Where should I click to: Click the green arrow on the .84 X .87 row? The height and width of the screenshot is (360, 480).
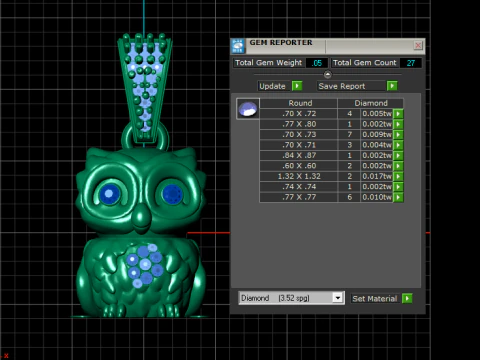pyautogui.click(x=398, y=155)
